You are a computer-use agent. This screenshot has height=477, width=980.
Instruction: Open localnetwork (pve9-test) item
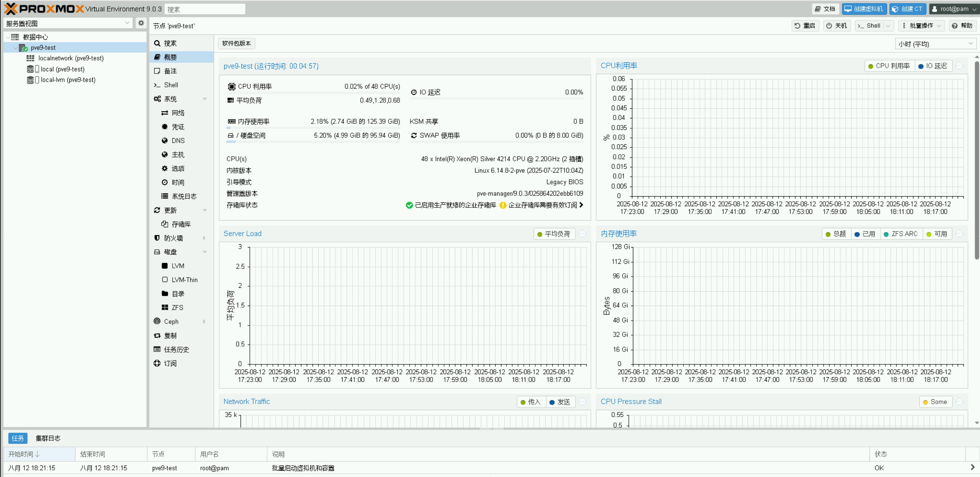pyautogui.click(x=71, y=58)
